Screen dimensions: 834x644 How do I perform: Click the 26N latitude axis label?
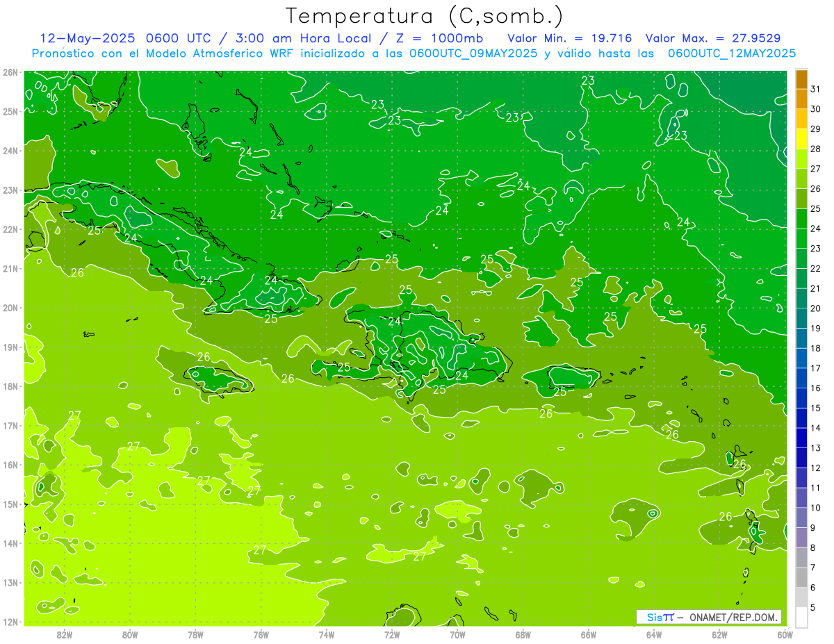pyautogui.click(x=10, y=72)
